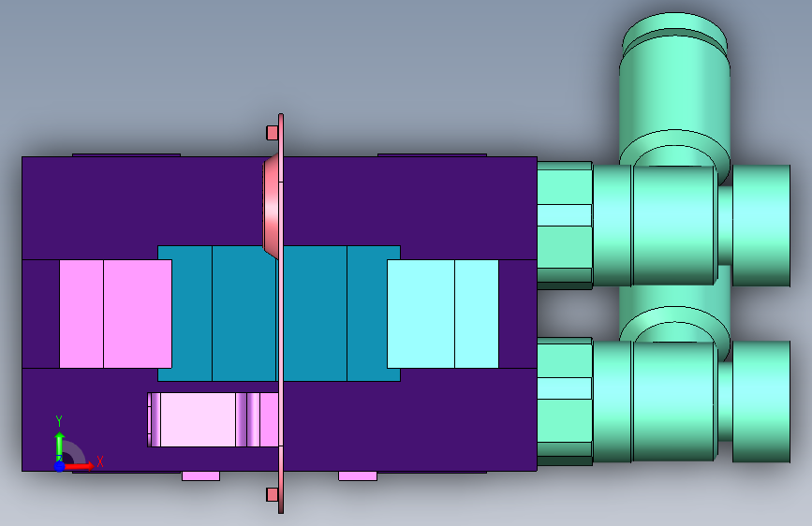This screenshot has width=812, height=526.
Task: Select the lower green hex nut fitting
Action: (x=565, y=402)
